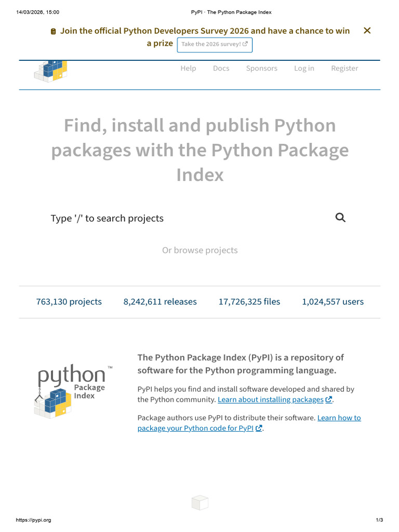The image size is (399, 532).
Task: Dismiss the survey banner with X
Action: coord(367,31)
